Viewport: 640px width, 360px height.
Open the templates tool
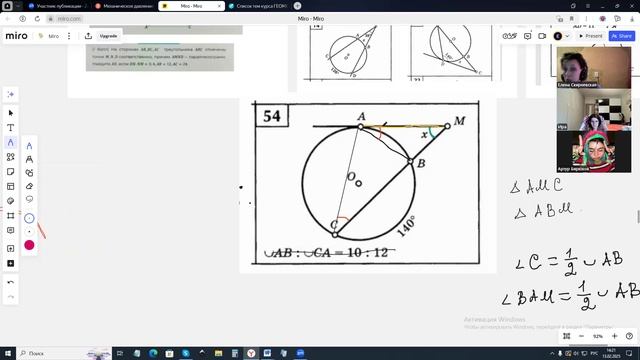[11, 186]
